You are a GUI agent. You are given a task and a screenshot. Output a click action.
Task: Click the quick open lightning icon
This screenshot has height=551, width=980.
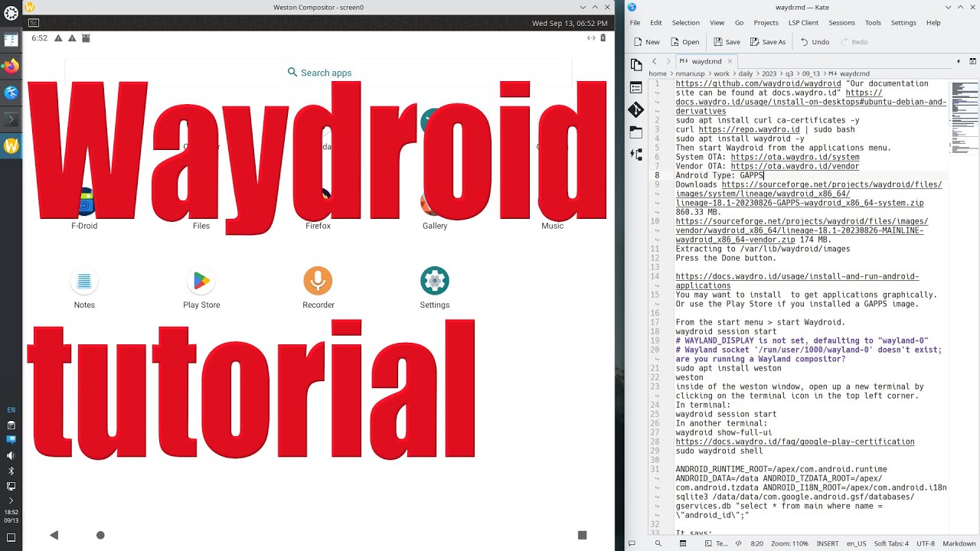click(x=959, y=61)
